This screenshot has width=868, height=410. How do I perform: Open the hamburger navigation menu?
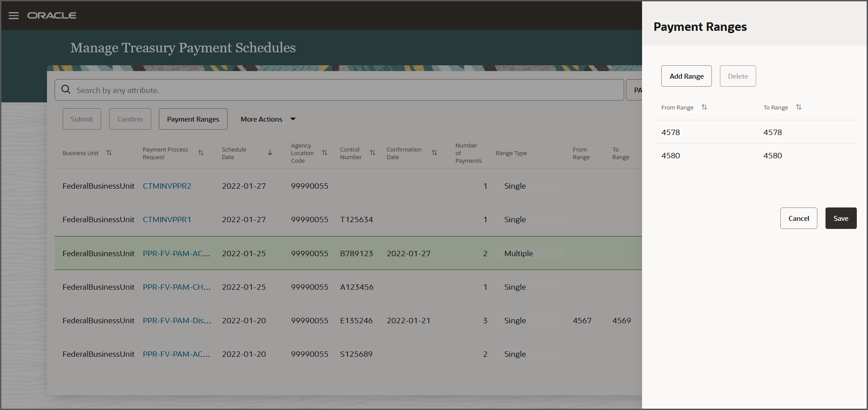[14, 16]
